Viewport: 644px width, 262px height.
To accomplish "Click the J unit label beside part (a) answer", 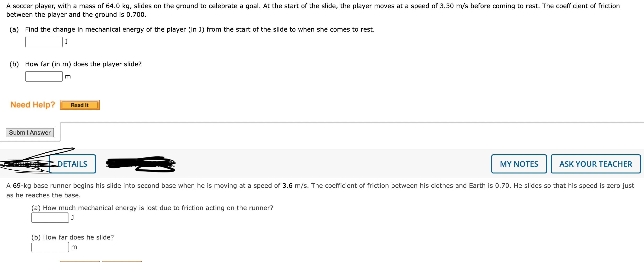I will (66, 42).
